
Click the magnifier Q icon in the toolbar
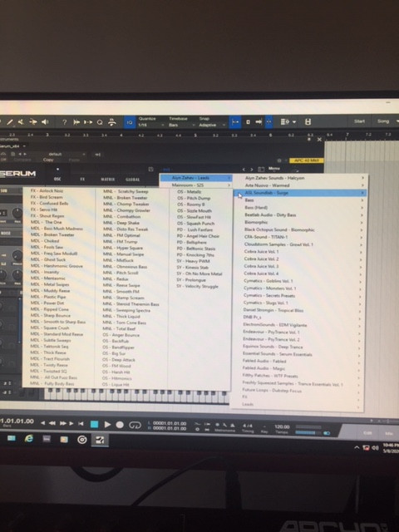100,122
